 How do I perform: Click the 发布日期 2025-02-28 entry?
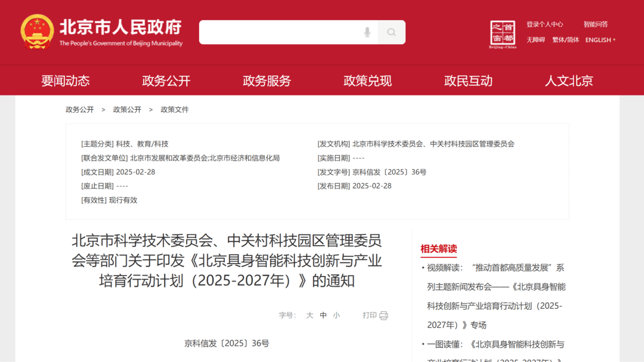pyautogui.click(x=354, y=186)
